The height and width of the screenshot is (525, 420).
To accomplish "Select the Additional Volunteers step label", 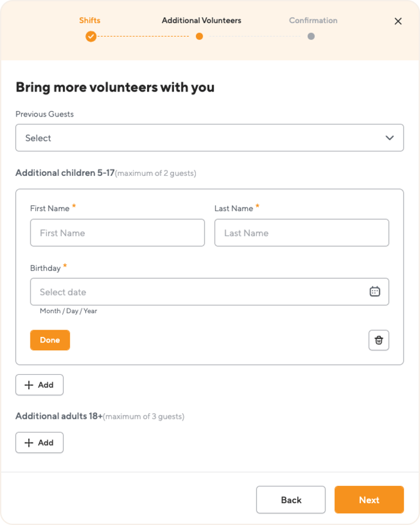I will (201, 20).
